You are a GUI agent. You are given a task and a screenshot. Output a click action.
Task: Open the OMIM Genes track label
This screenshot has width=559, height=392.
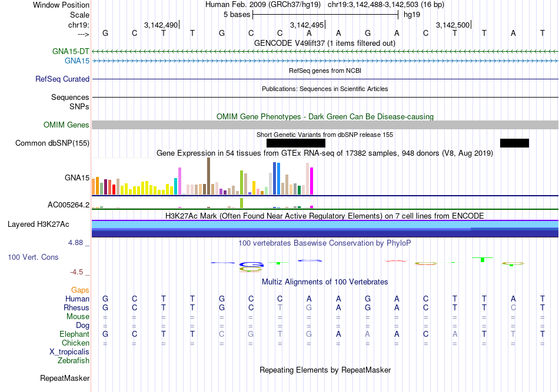(x=66, y=125)
